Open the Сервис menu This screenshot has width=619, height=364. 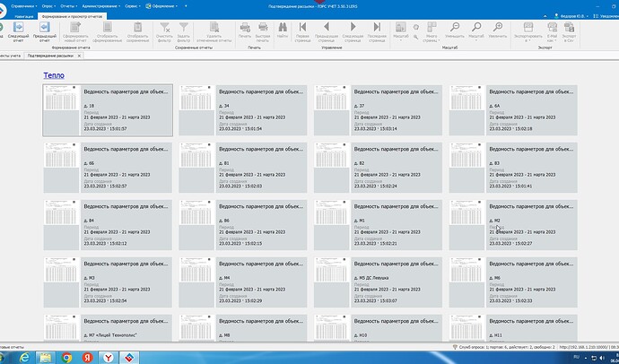tap(133, 6)
